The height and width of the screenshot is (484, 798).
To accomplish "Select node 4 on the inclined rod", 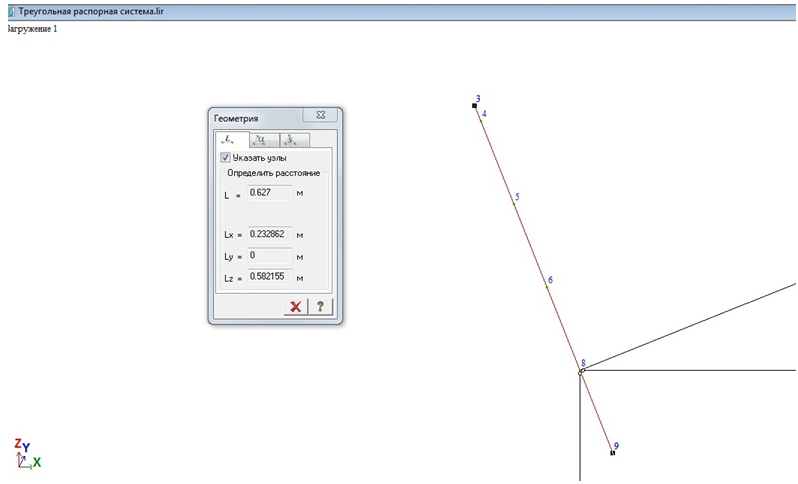I will click(481, 121).
